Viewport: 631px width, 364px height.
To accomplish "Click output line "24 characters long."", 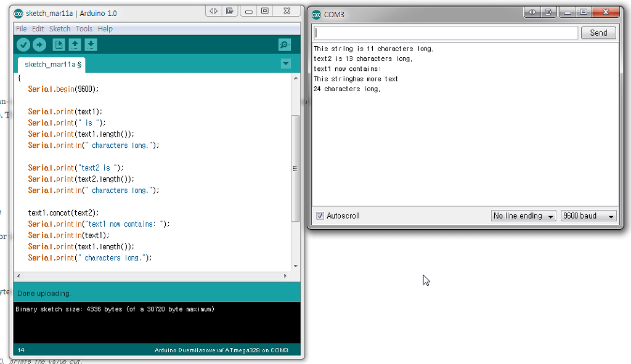I will [x=347, y=89].
